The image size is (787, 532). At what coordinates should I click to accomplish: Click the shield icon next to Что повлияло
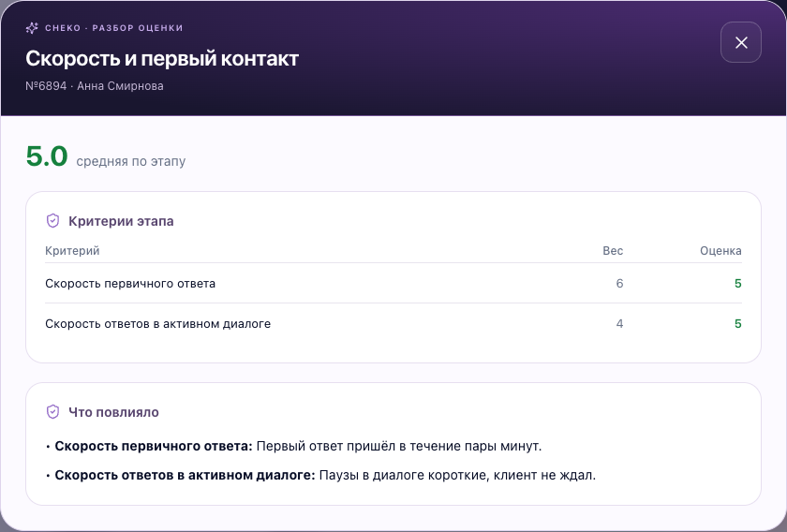52,412
